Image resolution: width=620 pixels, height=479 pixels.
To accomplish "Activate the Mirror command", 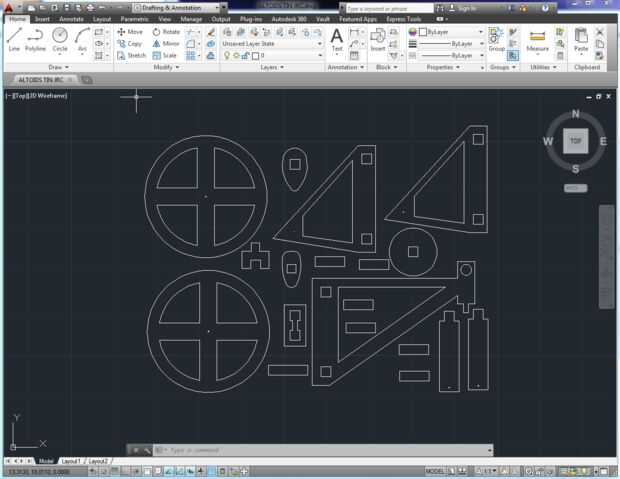I will click(x=166, y=44).
